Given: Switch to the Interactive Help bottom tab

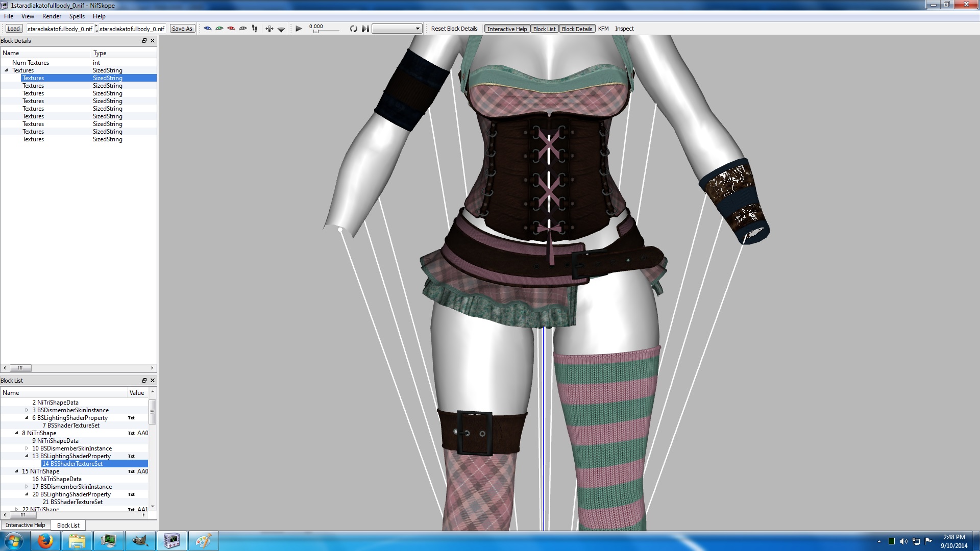Looking at the screenshot, I should pyautogui.click(x=26, y=525).
